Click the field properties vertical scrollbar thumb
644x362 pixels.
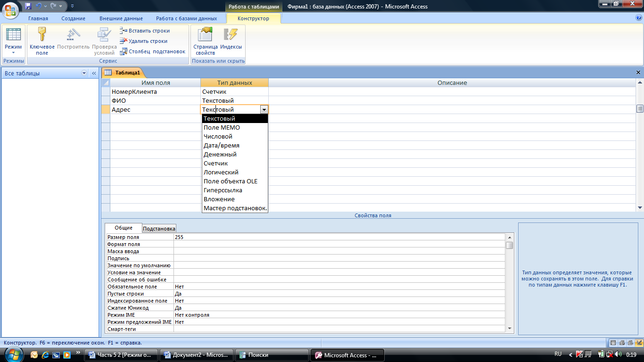[509, 245]
